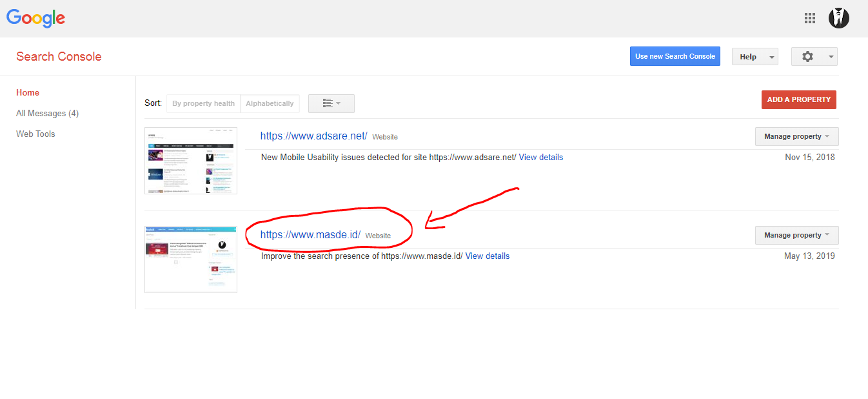The width and height of the screenshot is (868, 399).
Task: Open All Messages (4)
Action: tap(47, 113)
